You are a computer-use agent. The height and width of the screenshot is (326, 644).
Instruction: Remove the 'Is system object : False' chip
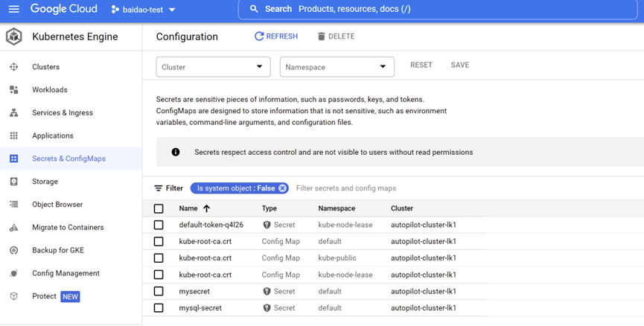pyautogui.click(x=282, y=188)
